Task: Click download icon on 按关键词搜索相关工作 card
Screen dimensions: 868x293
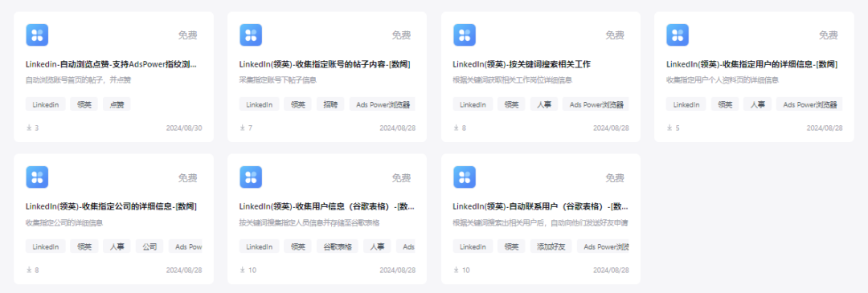Action: pyautogui.click(x=457, y=128)
